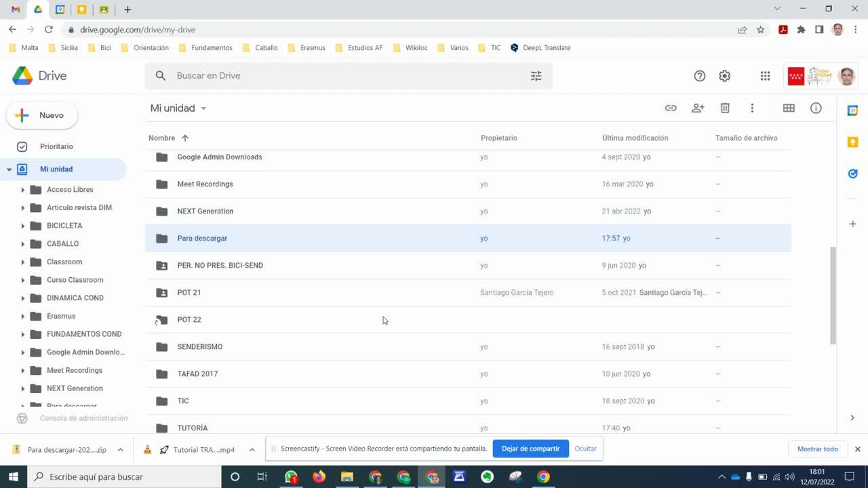The image size is (868, 488).
Task: Expand DINAMICA COND folder tree arrow
Action: pos(22,298)
